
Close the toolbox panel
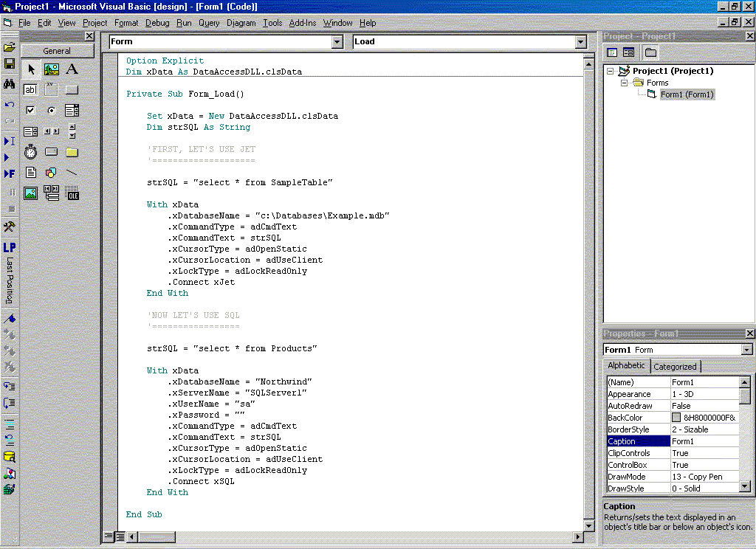[89, 36]
